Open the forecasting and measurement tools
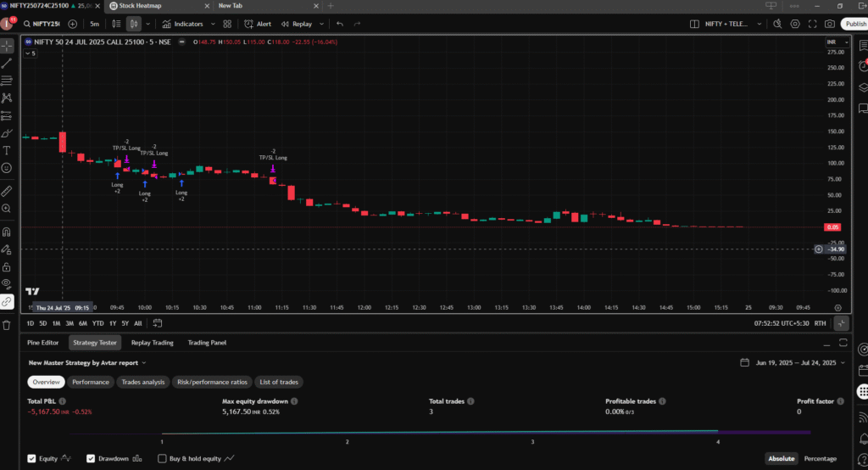Screen dimensions: 868x470 coord(7,116)
